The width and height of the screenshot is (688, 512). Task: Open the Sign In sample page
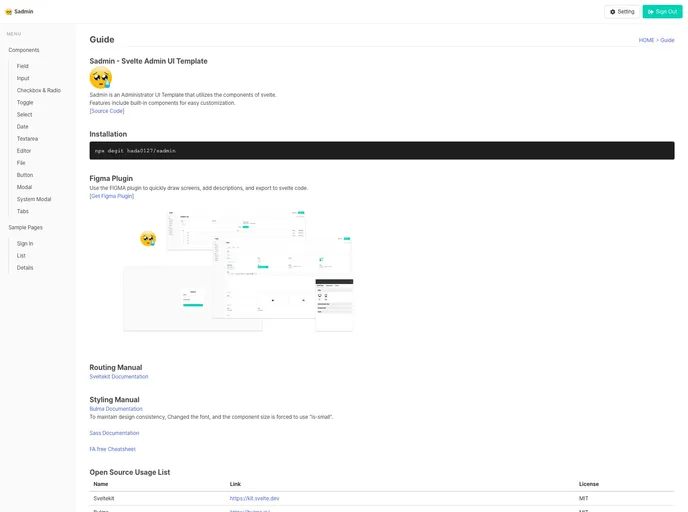(25, 243)
